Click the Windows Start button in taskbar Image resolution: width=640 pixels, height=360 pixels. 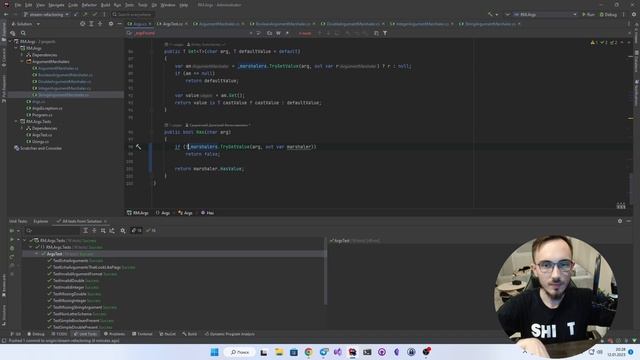(214, 352)
